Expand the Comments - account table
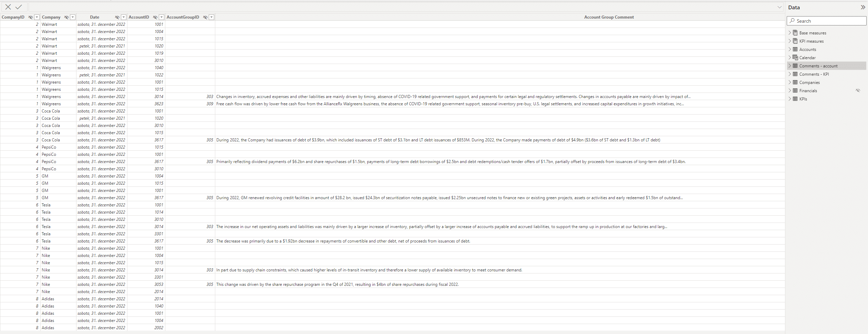868x334 pixels. [789, 66]
